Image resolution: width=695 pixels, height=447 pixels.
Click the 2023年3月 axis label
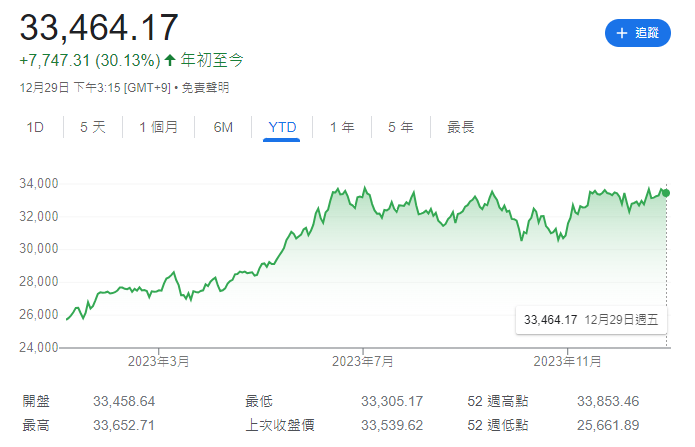point(158,360)
